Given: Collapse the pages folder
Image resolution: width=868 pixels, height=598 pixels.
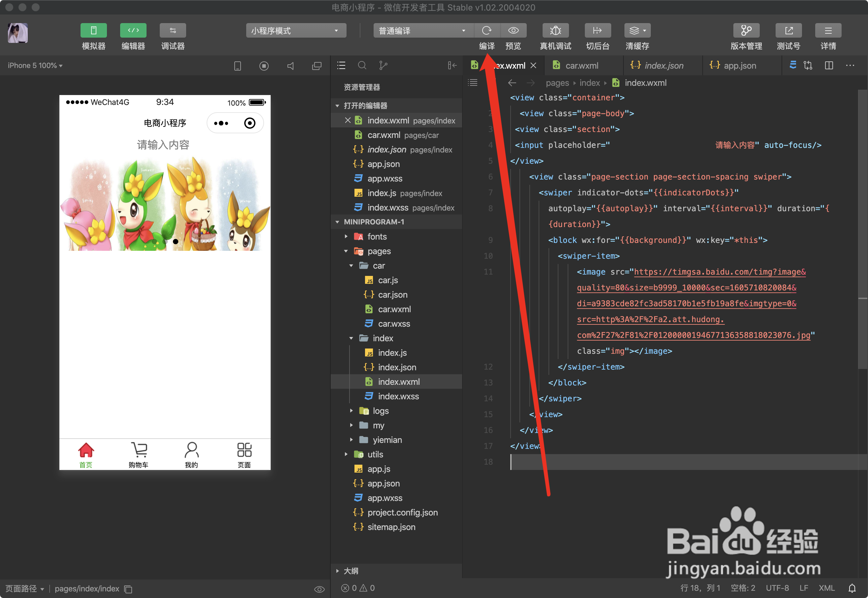Looking at the screenshot, I should pos(346,251).
